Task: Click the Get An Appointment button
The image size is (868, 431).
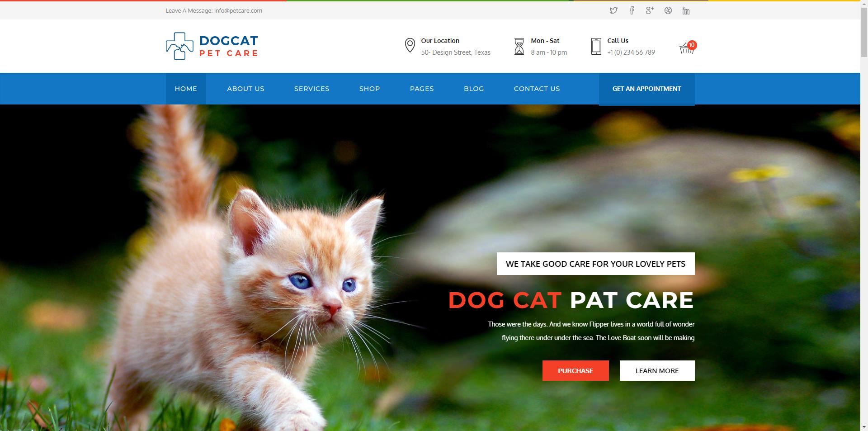Action: point(646,89)
